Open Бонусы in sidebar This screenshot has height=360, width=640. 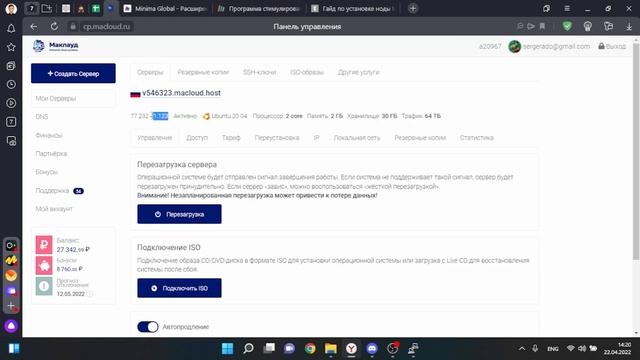point(47,172)
